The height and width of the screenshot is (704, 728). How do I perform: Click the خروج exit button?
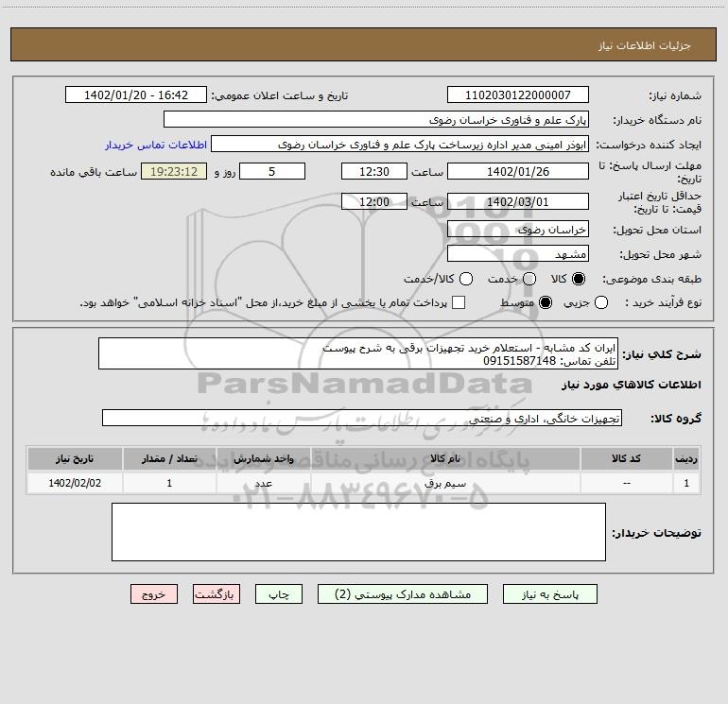tap(154, 594)
